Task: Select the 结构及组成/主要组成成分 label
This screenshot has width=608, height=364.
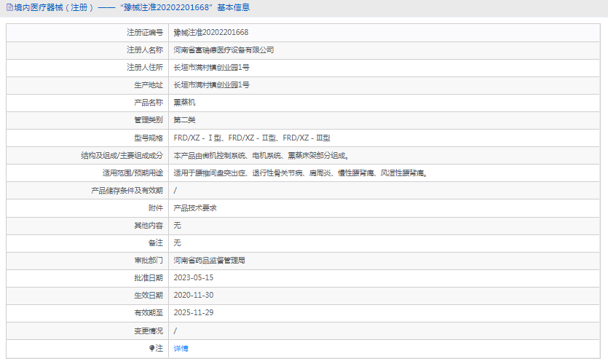Action: point(122,156)
